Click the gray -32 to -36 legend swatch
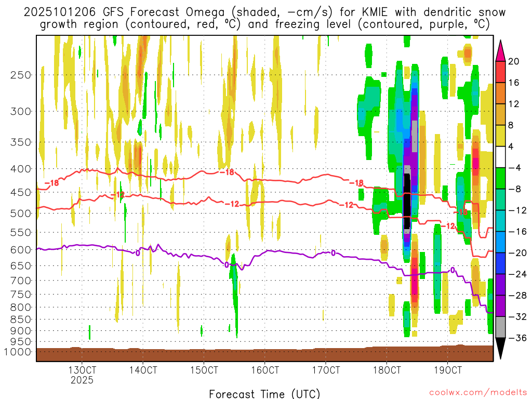 (501, 327)
